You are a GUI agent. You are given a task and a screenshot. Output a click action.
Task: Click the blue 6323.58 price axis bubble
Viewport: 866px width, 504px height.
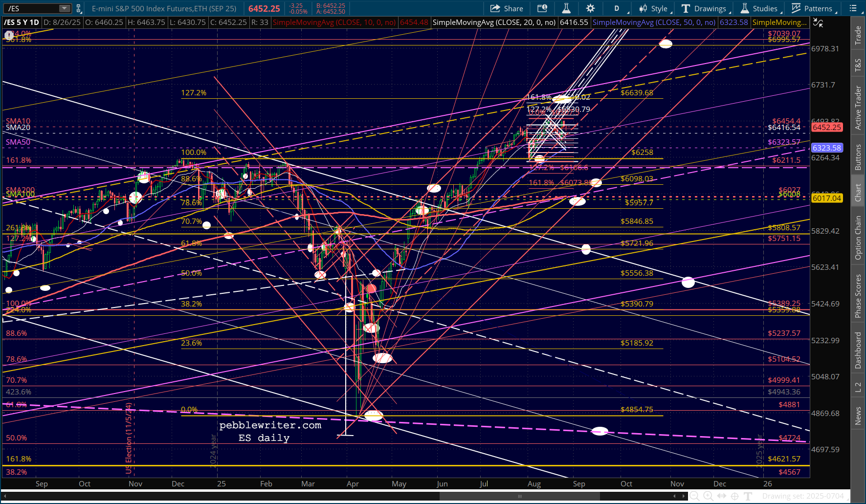(827, 148)
